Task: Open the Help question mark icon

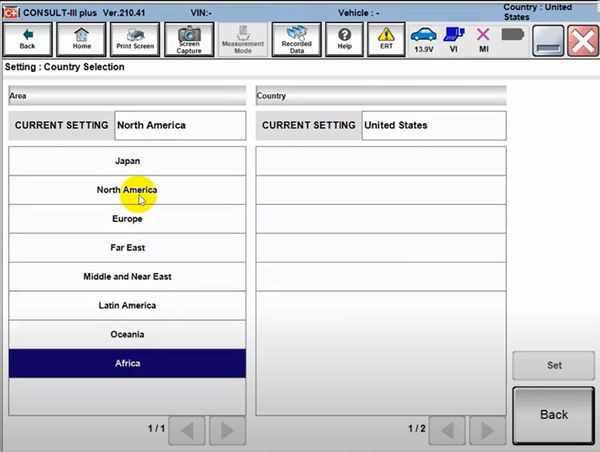Action: (x=345, y=39)
